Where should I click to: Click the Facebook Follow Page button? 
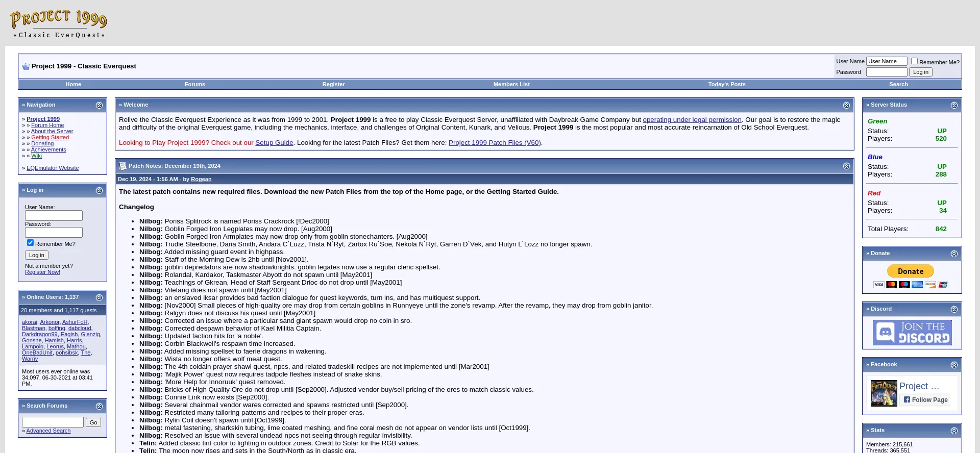click(x=925, y=400)
